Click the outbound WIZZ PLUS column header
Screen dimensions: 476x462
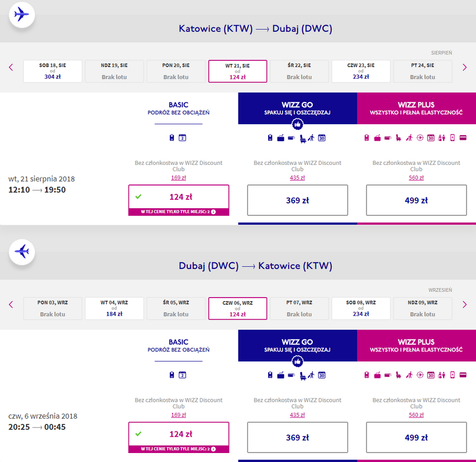417,108
